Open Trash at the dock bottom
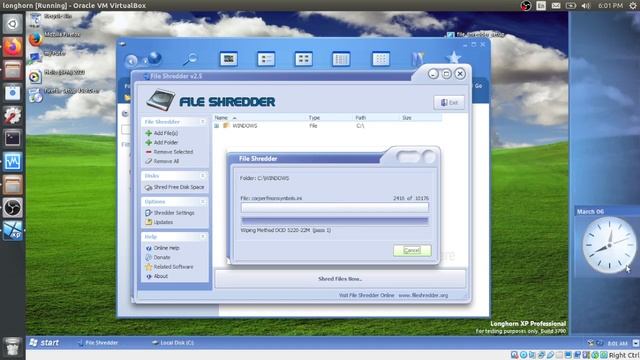 (x=13, y=347)
